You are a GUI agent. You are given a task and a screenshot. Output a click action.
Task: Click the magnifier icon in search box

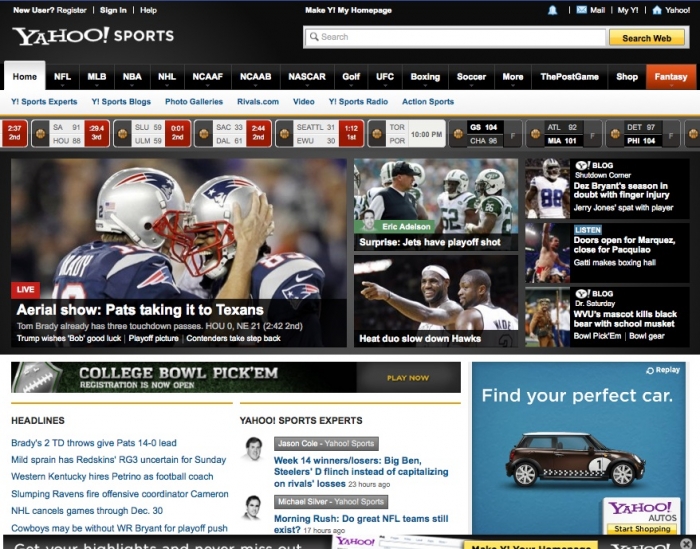point(314,37)
